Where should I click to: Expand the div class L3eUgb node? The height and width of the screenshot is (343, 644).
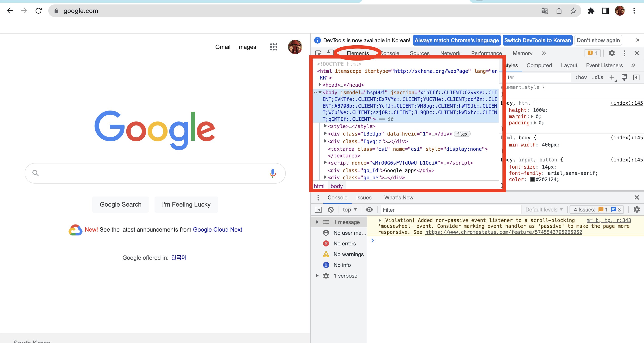click(x=325, y=134)
